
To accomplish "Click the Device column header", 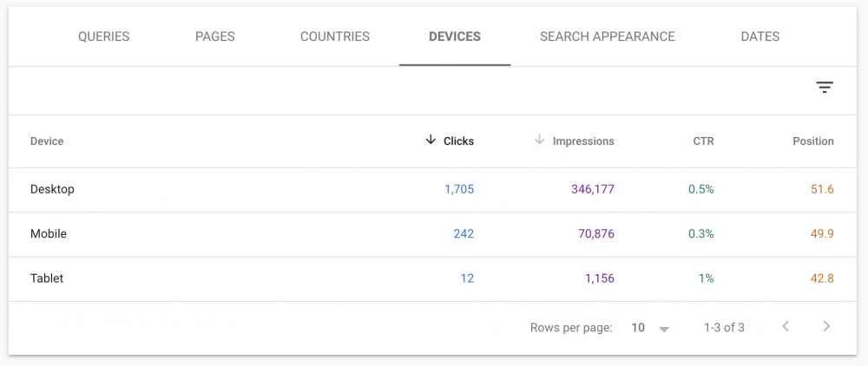I will [47, 141].
